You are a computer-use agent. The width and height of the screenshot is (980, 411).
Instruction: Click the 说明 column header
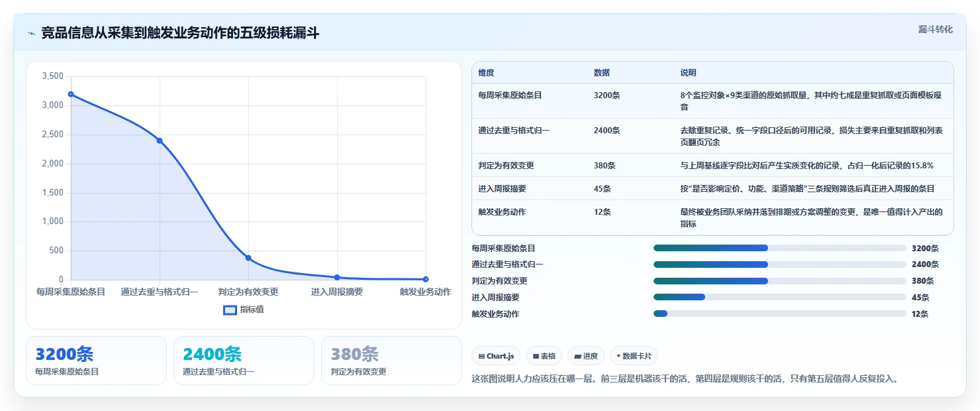(688, 73)
